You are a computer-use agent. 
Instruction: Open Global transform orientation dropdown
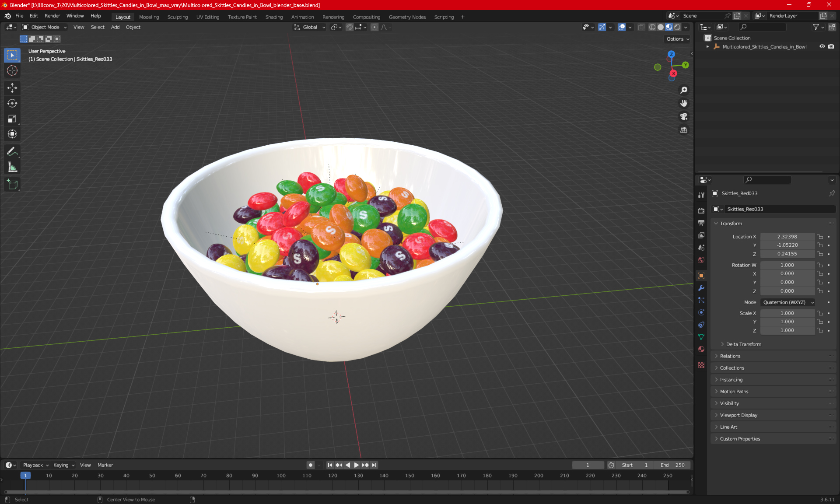tap(310, 27)
